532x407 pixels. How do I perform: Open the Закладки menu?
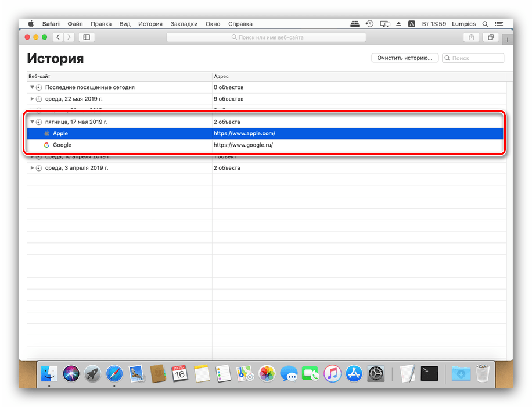(x=184, y=24)
